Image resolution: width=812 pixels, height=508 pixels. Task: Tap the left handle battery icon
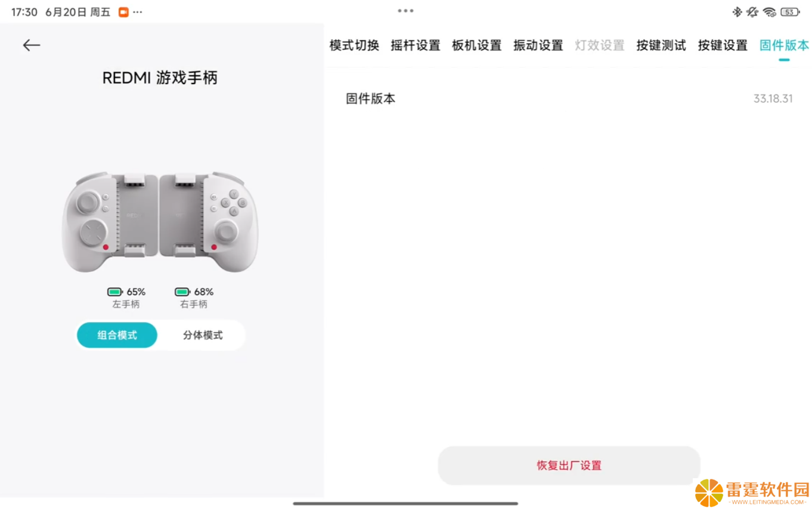115,292
